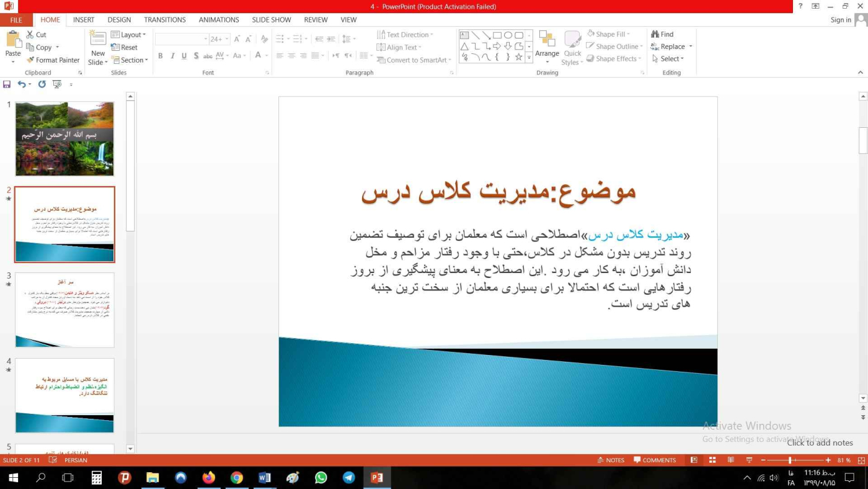Expand the Layout dropdown
This screenshot has width=868, height=489.
click(128, 35)
